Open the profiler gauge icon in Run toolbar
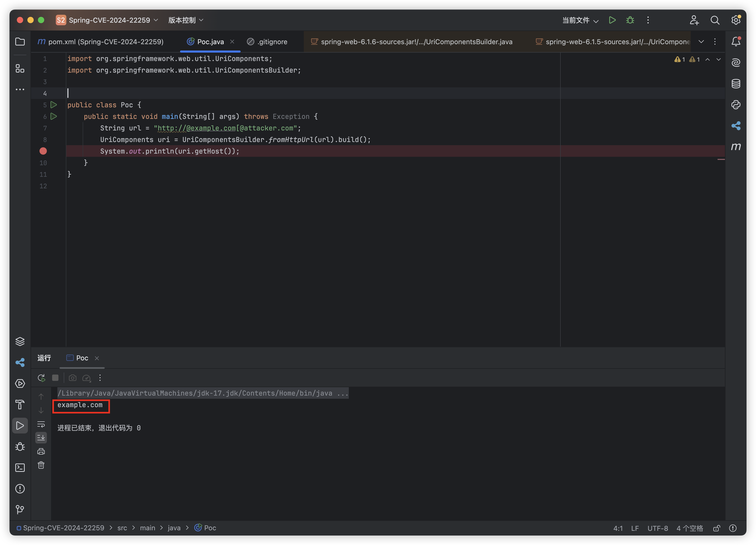The height and width of the screenshot is (545, 756). pos(87,378)
